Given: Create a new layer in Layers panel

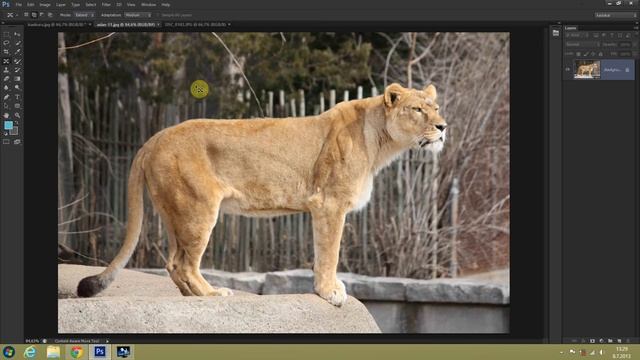Looking at the screenshot, I should (x=619, y=340).
